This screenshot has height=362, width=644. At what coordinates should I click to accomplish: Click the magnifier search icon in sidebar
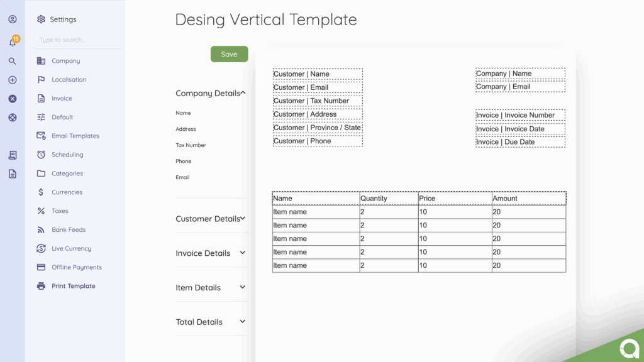12,61
